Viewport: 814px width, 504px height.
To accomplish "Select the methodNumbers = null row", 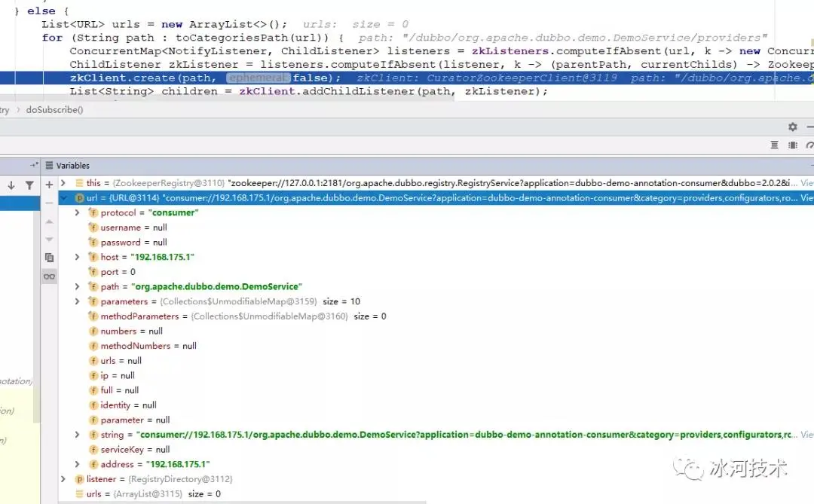I will 436,346.
